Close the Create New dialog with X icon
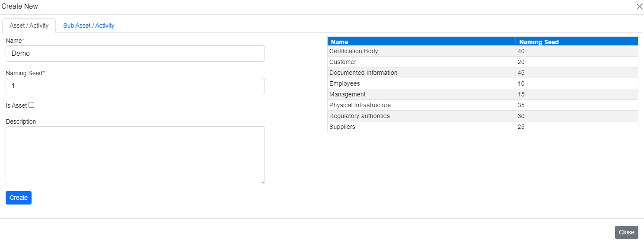This screenshot has height=243, width=644. pyautogui.click(x=639, y=6)
